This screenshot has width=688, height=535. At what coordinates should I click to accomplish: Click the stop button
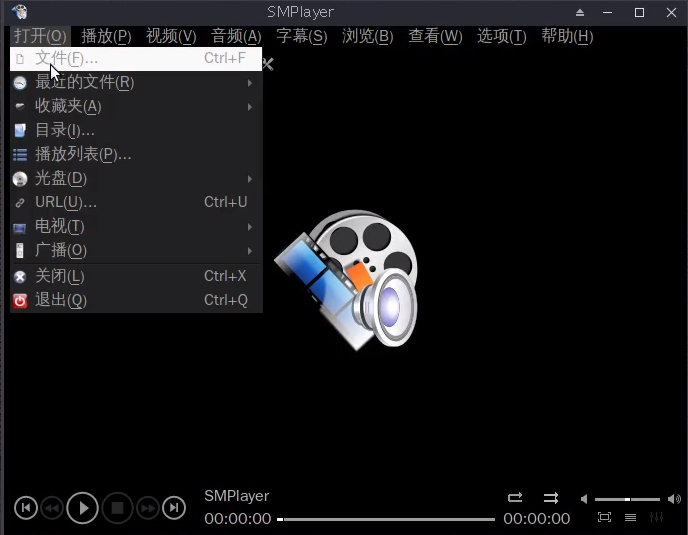[117, 508]
